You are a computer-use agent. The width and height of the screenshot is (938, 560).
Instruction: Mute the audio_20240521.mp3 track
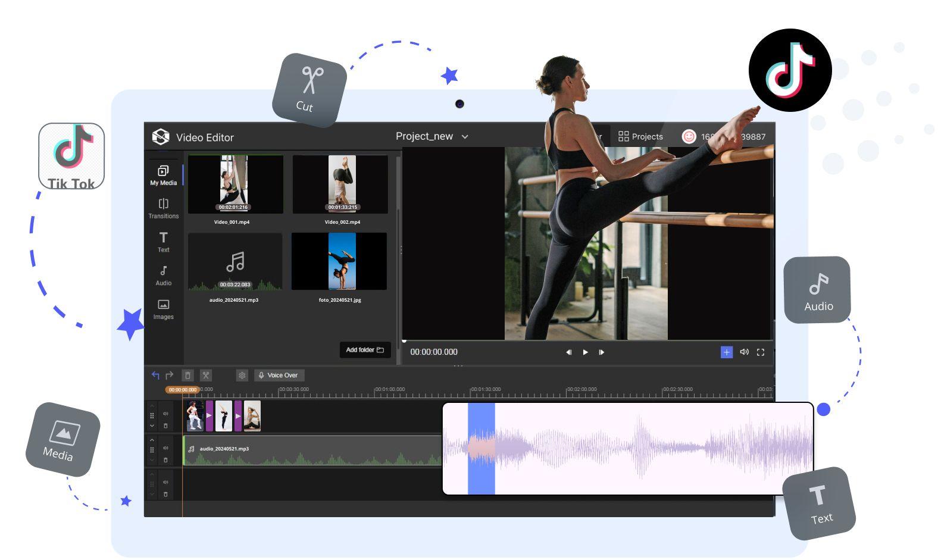165,448
